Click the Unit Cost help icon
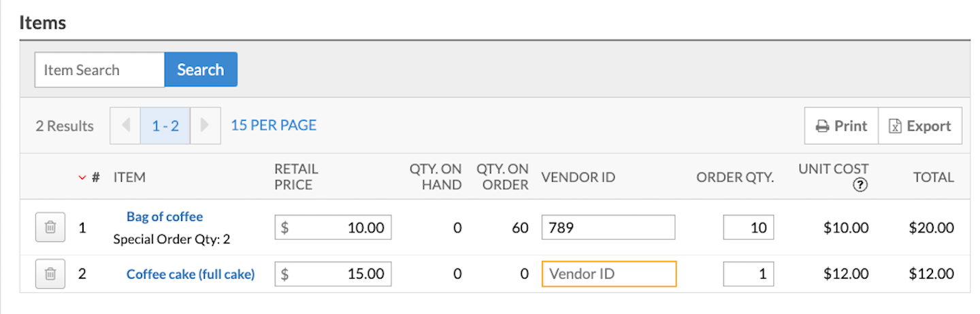The width and height of the screenshot is (980, 314). coord(860,186)
